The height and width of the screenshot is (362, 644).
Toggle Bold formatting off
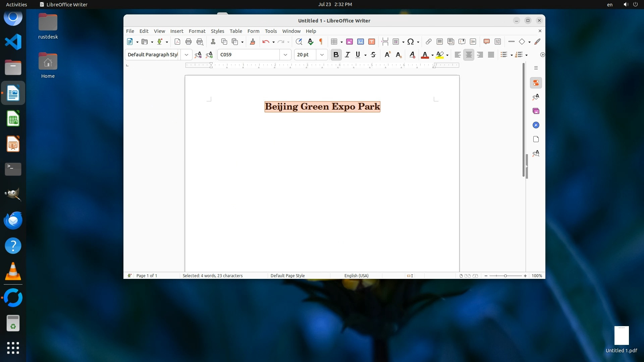coord(336,55)
